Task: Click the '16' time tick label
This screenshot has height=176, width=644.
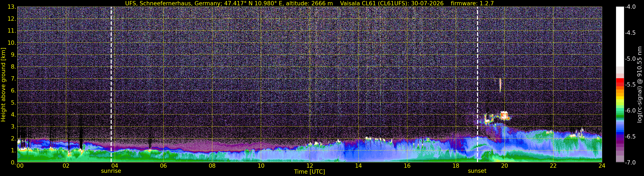Action: (407, 166)
